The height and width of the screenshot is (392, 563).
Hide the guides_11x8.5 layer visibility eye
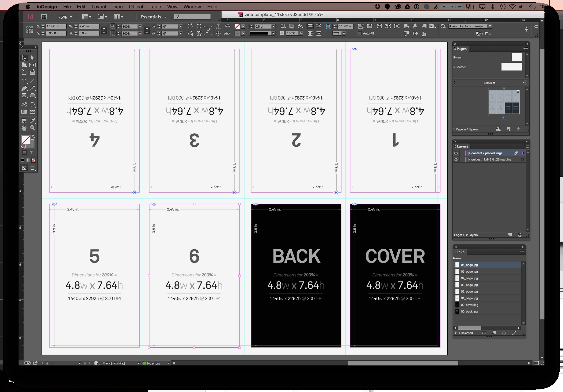(456, 159)
